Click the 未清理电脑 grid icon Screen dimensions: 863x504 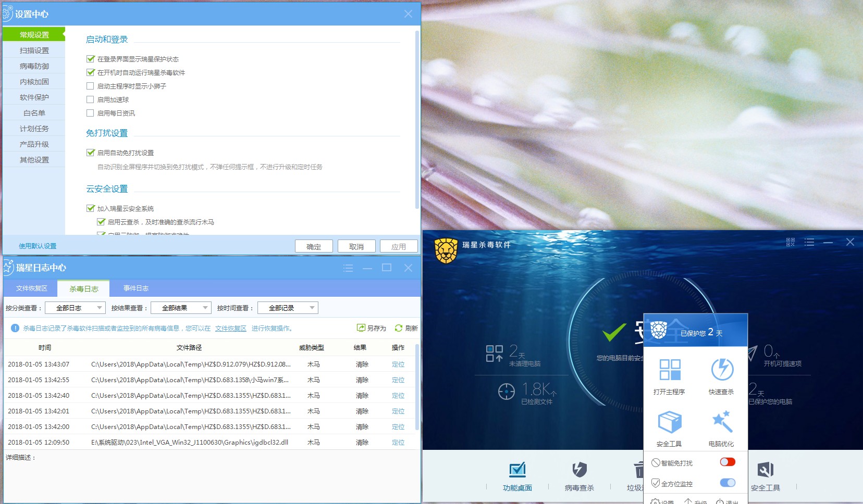(x=494, y=354)
